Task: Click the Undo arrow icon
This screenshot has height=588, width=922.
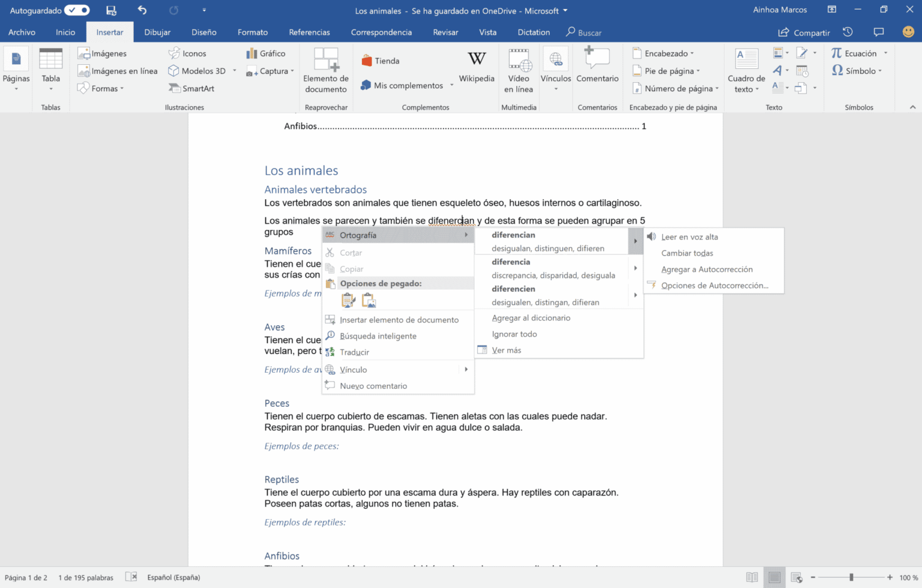Action: click(x=142, y=10)
